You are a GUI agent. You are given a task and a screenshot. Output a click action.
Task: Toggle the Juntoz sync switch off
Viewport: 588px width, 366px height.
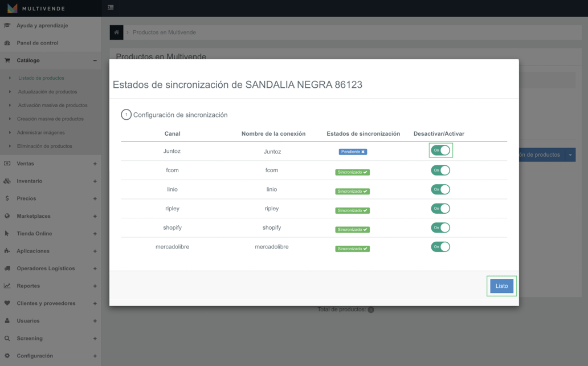(440, 150)
